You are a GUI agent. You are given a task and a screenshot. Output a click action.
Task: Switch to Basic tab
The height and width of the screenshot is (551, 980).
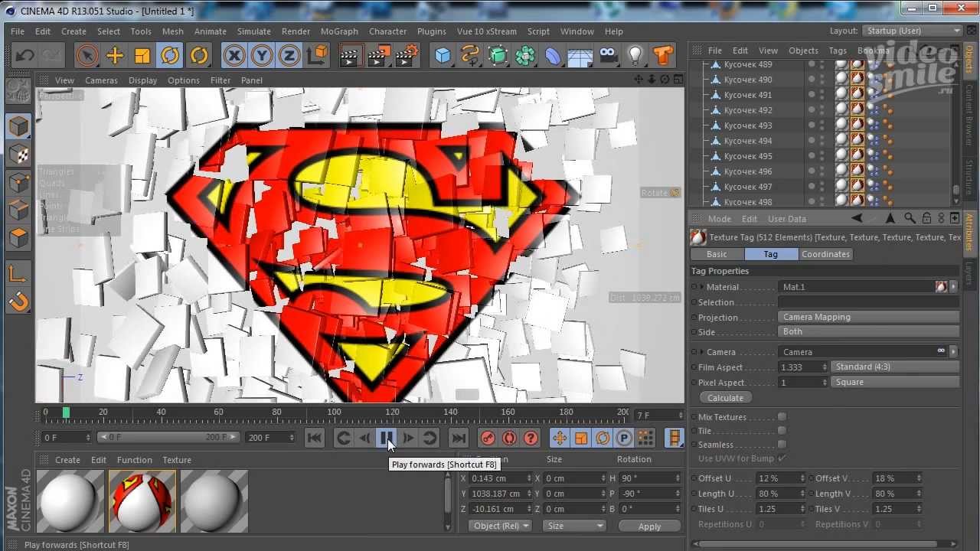717,254
